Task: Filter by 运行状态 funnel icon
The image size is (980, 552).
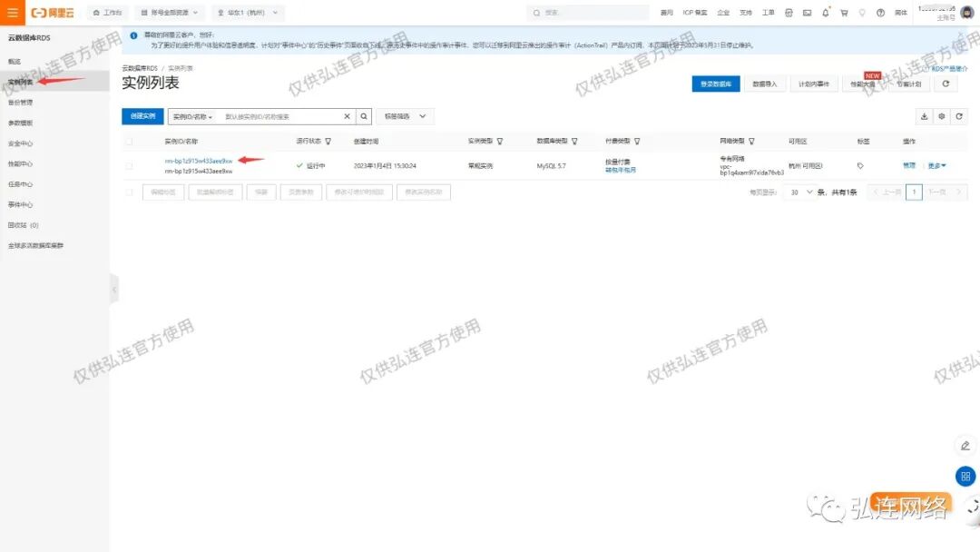Action: (328, 142)
